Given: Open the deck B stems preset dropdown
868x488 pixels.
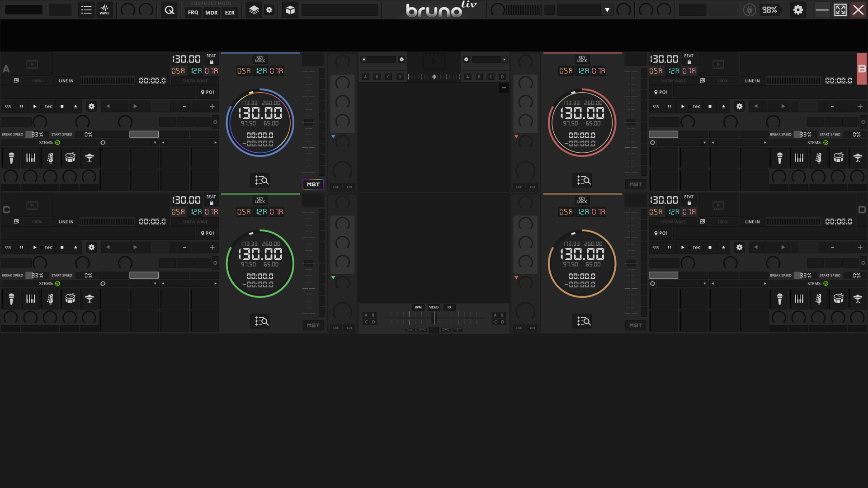Looking at the screenshot, I should click(x=704, y=142).
